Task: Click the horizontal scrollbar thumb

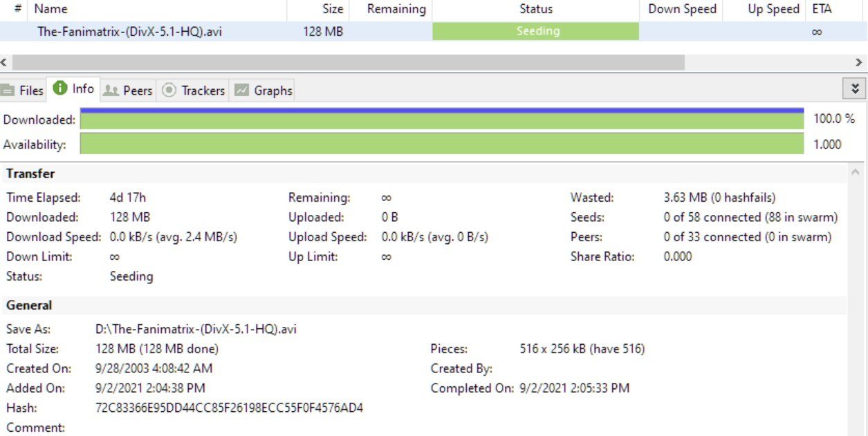Action: [x=346, y=63]
